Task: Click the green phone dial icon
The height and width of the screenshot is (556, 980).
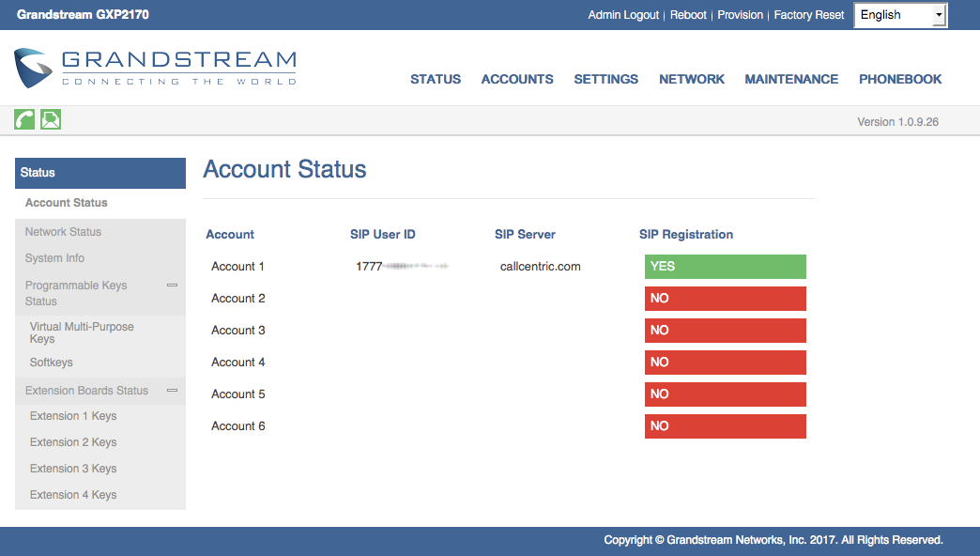Action: (24, 119)
